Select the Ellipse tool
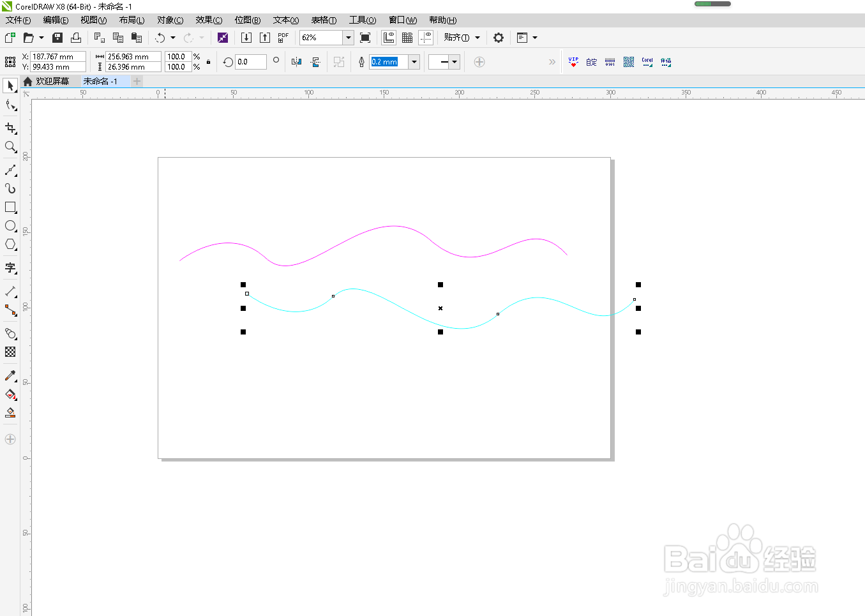The width and height of the screenshot is (865, 616). 10,226
